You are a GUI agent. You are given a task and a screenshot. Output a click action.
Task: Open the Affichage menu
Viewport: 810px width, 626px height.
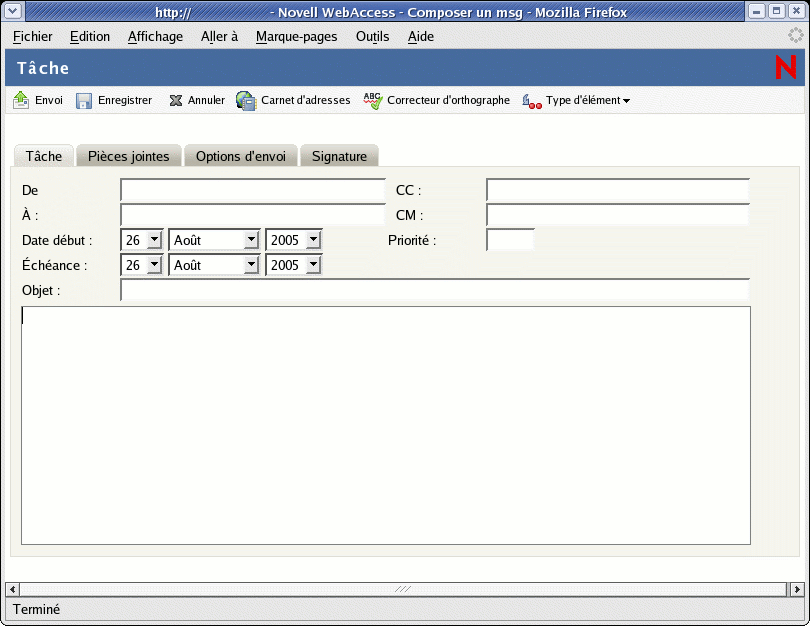pos(155,37)
